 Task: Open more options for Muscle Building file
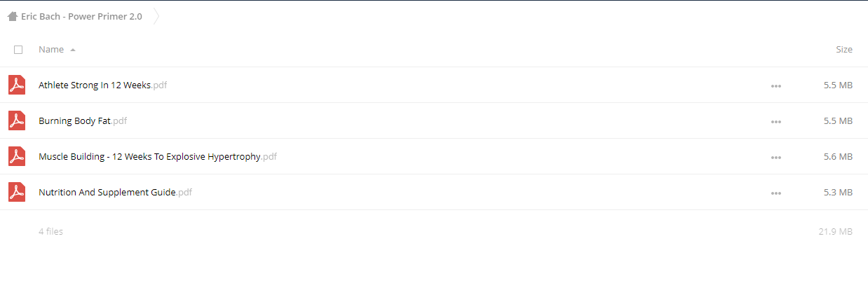tap(775, 158)
